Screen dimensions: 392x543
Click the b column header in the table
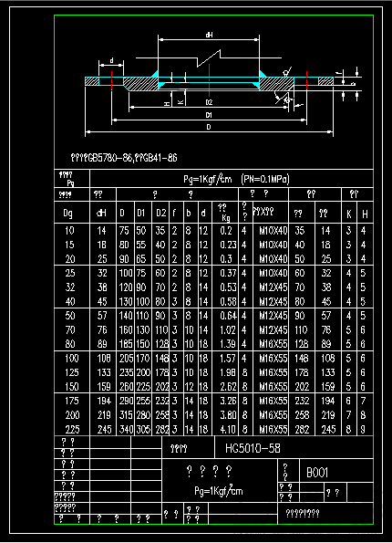(x=188, y=213)
